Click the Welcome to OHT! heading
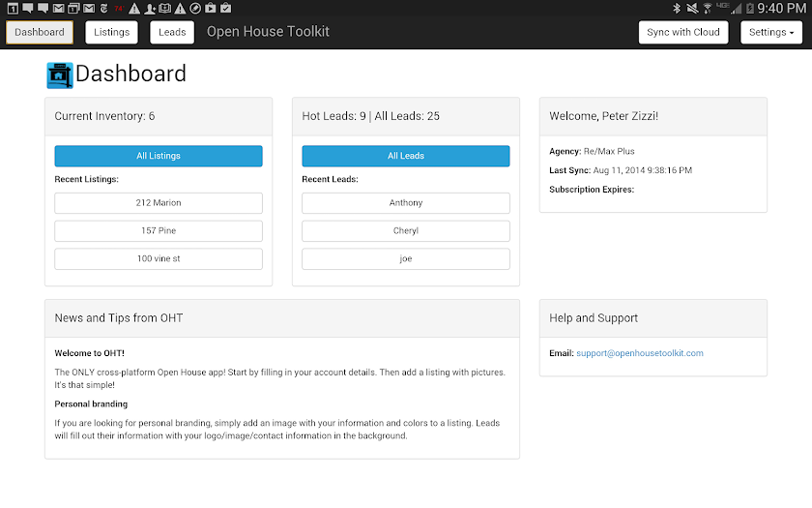 [x=90, y=353]
